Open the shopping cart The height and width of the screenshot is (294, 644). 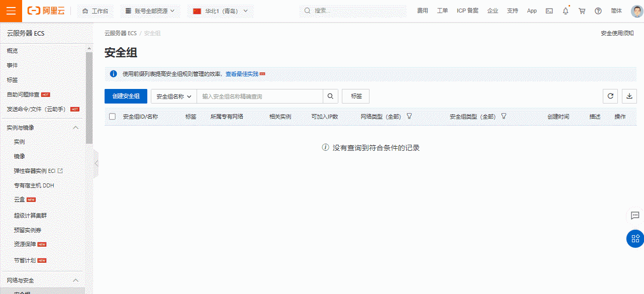pyautogui.click(x=582, y=11)
